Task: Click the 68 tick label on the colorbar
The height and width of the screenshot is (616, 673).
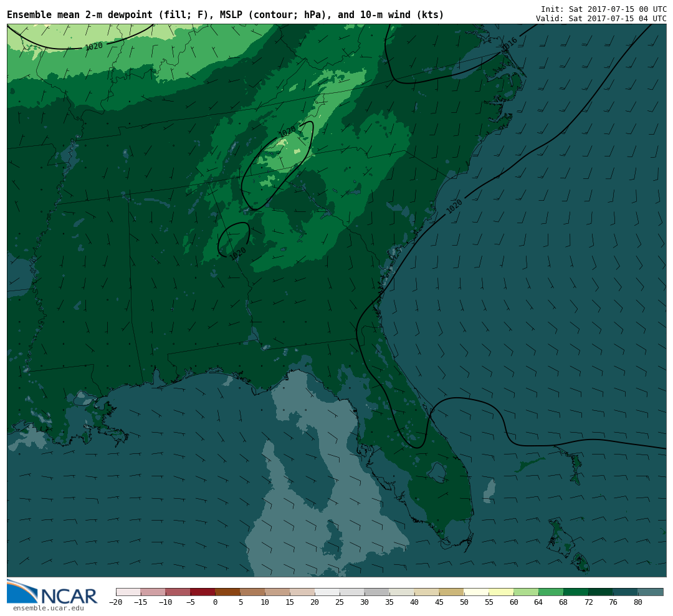Action: pos(563,602)
